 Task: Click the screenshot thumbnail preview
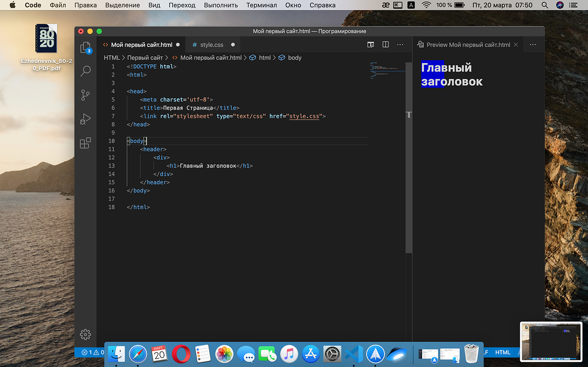[x=552, y=341]
